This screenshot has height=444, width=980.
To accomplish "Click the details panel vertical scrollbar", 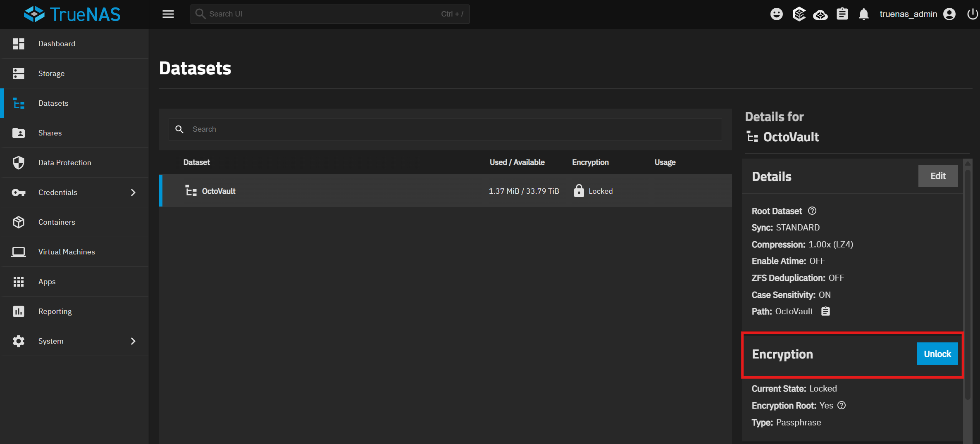I will click(x=967, y=281).
